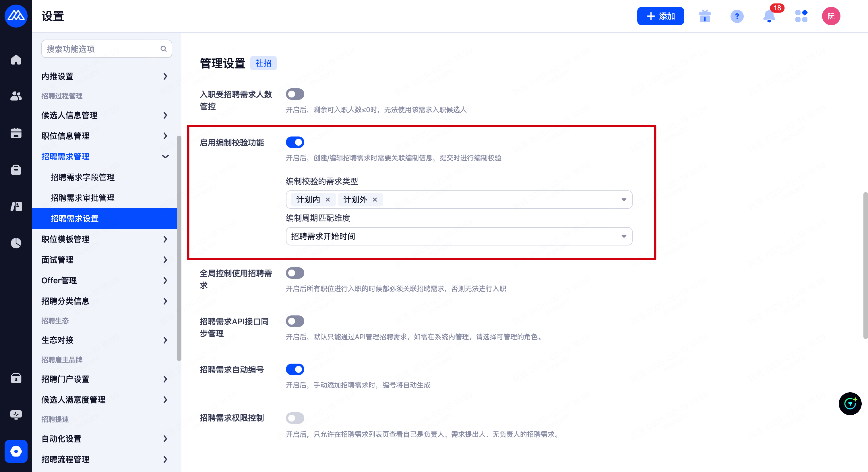Viewport: 868px width, 472px height.
Task: Open the candidates people icon in sidebar
Action: coord(16,96)
